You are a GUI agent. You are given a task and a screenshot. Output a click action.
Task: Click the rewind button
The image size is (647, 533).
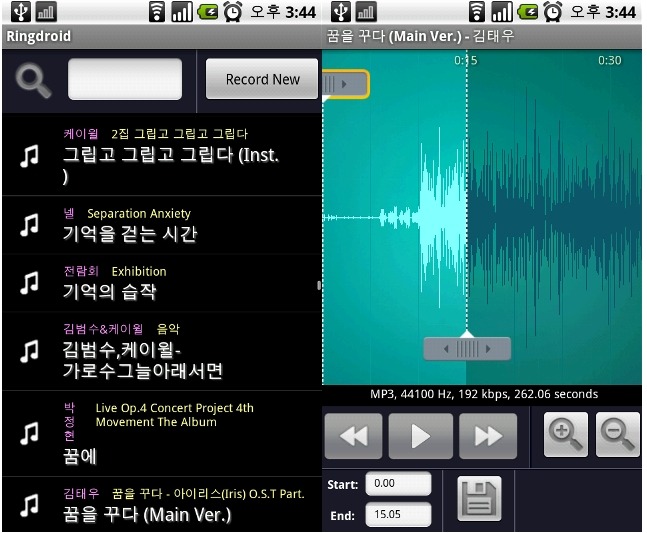353,436
